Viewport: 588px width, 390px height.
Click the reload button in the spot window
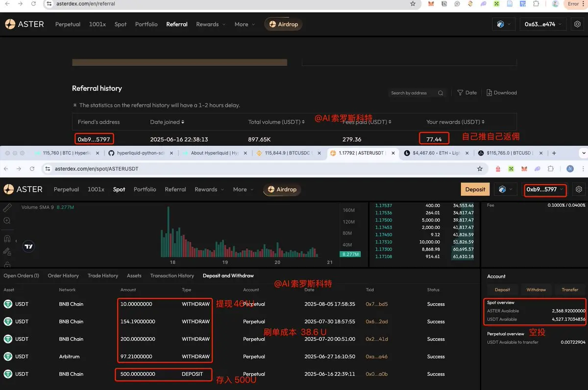(x=32, y=169)
